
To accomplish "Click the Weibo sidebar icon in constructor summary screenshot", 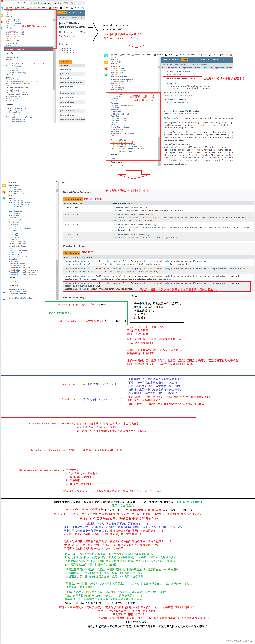I will pyautogui.click(x=4, y=192).
